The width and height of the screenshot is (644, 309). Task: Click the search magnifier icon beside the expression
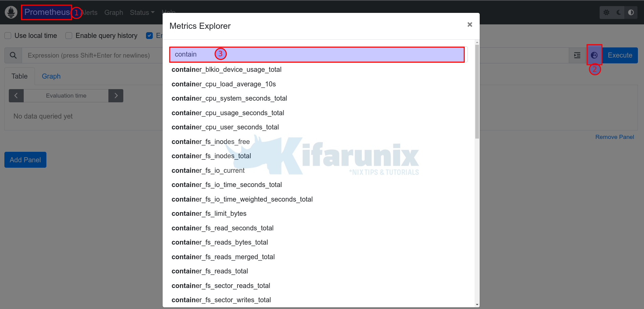13,55
